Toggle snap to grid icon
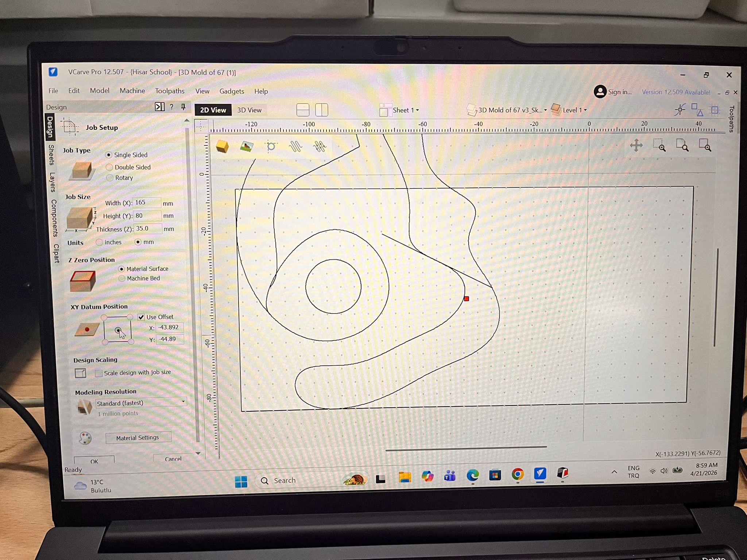This screenshot has height=560, width=747. coord(715,109)
